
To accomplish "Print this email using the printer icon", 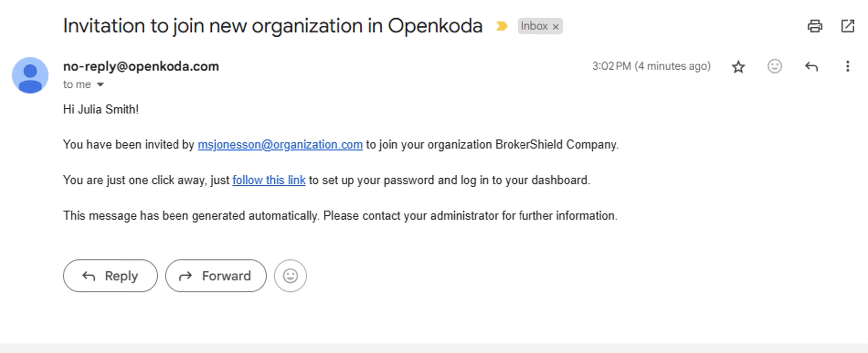I will click(x=815, y=26).
